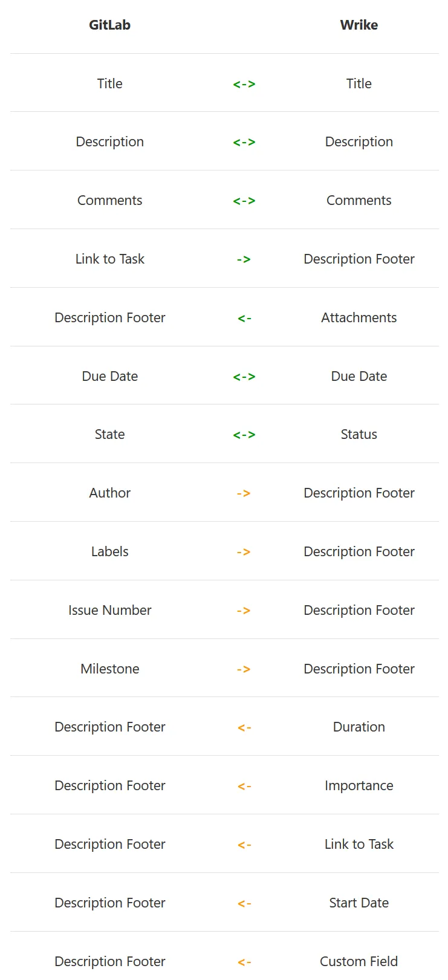Click the GitLab column header

click(x=109, y=25)
